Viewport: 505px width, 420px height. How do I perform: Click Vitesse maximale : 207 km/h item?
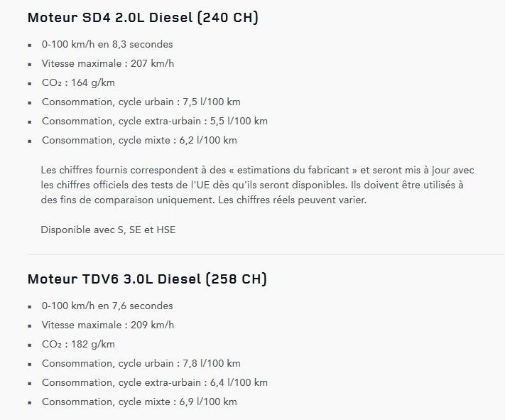pos(108,63)
